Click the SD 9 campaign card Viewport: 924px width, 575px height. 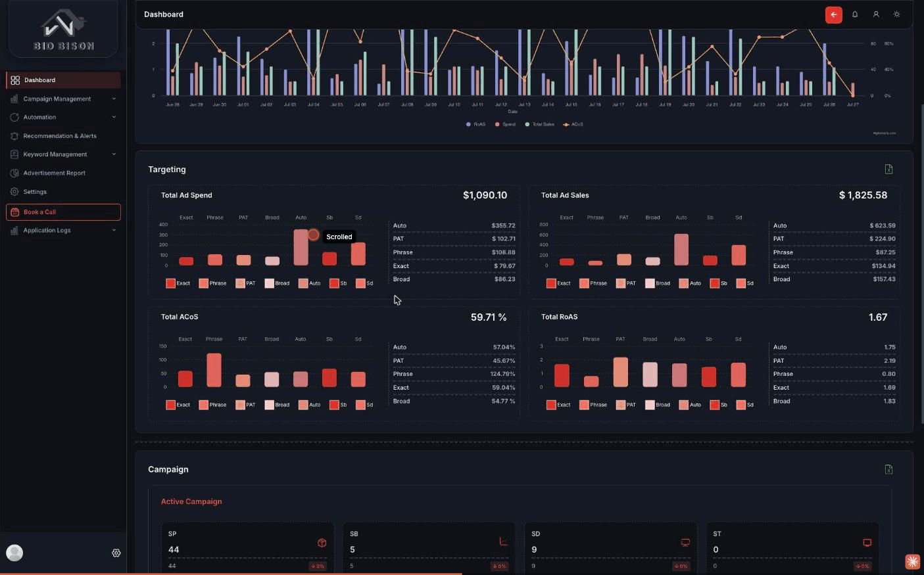click(x=610, y=549)
